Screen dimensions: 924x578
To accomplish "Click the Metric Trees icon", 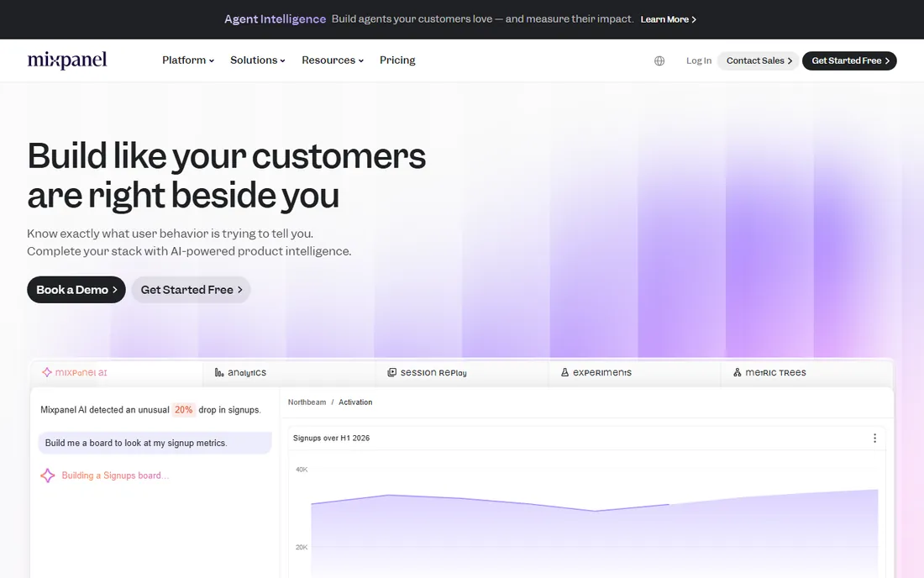I will pyautogui.click(x=738, y=372).
